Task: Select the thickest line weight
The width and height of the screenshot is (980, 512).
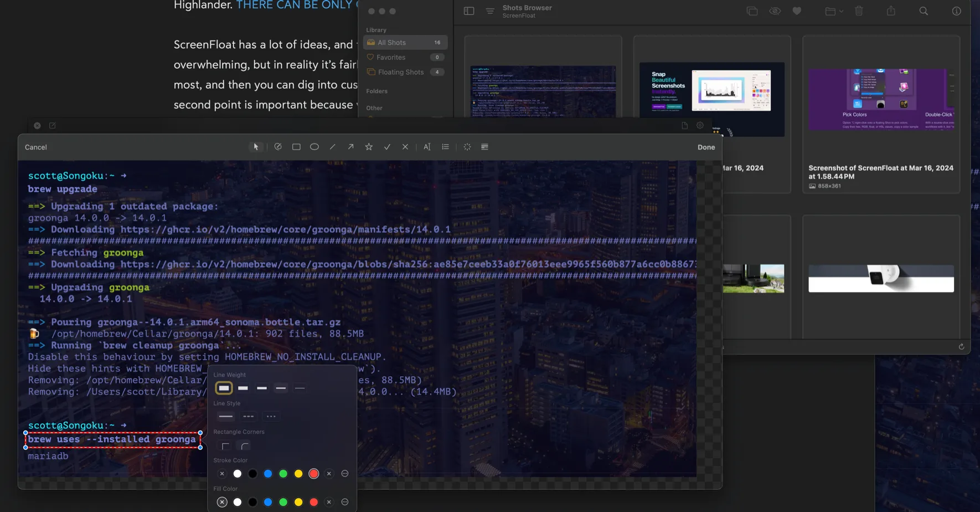Action: pos(224,387)
